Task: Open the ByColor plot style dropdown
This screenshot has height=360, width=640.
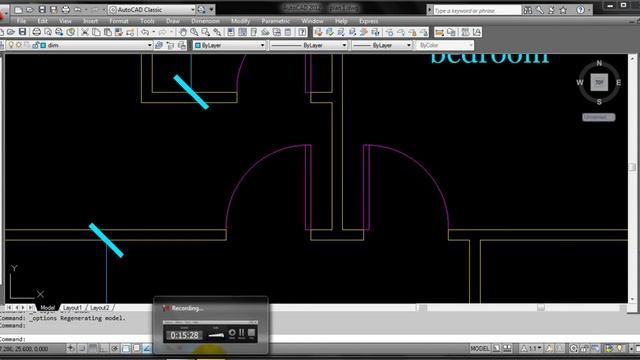Action: [x=445, y=45]
